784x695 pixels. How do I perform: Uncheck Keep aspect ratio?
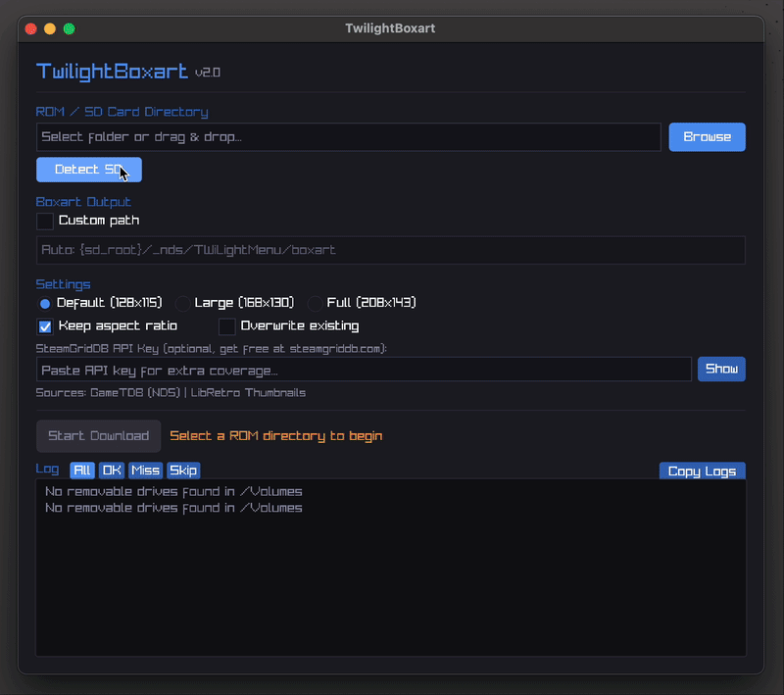(x=45, y=326)
